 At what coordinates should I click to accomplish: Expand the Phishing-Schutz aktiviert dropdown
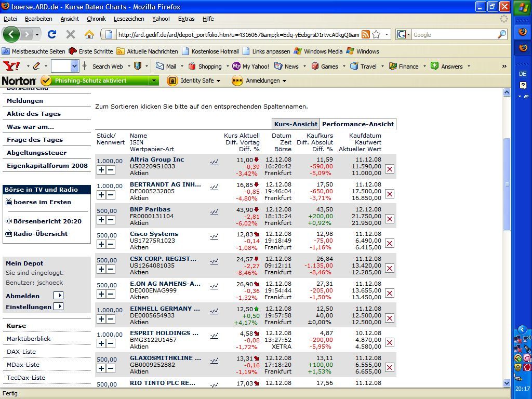(154, 81)
